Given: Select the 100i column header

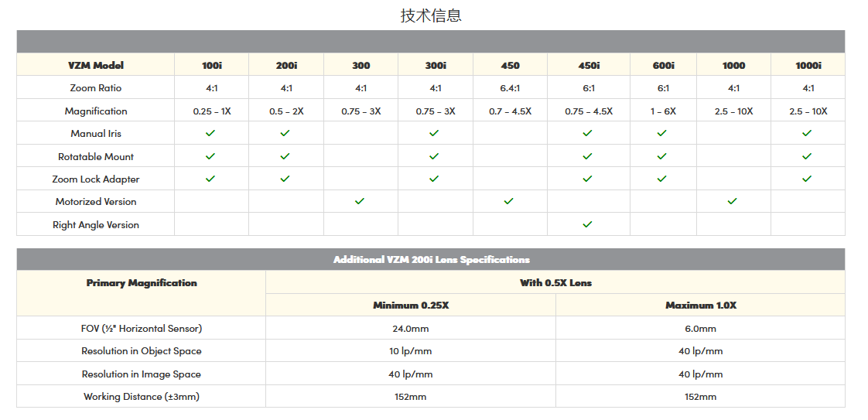Looking at the screenshot, I should pyautogui.click(x=211, y=65).
